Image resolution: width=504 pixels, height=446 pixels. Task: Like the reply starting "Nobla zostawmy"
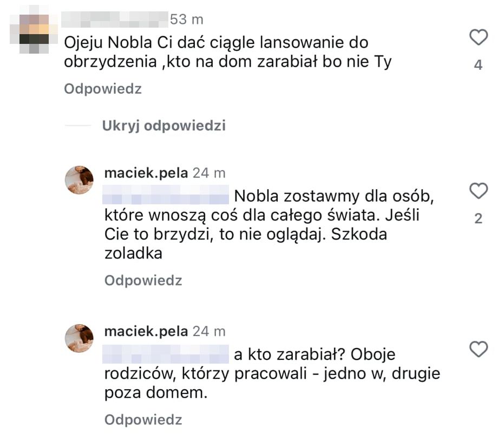point(478,191)
